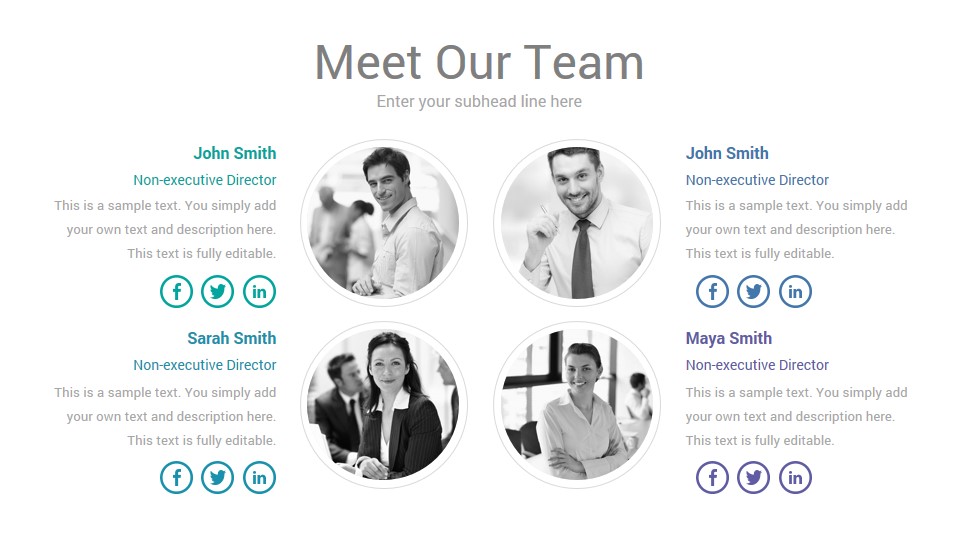Open the blue Twitter icon under right-side John Smith
The width and height of the screenshot is (960, 540).
753,291
